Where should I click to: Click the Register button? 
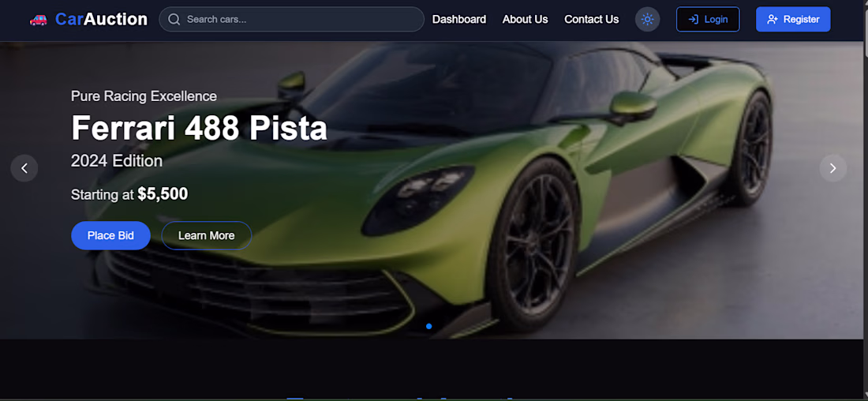coord(793,20)
